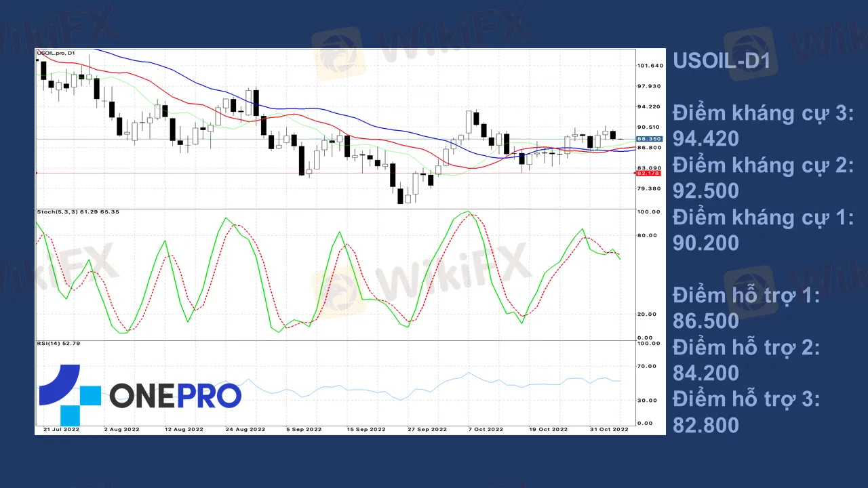Select resistance 2 value 92.500
The height and width of the screenshot is (488, 868).
point(705,191)
